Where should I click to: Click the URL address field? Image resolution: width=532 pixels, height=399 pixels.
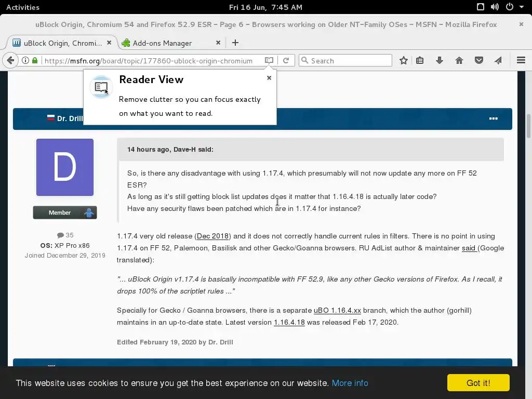point(148,61)
